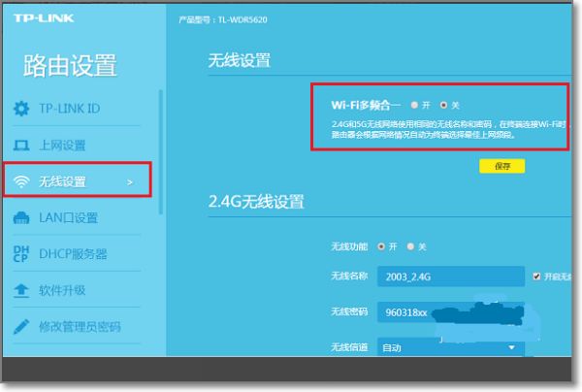Click the laptop icon for 上网设置
Screen dimensions: 582x392
(21, 146)
